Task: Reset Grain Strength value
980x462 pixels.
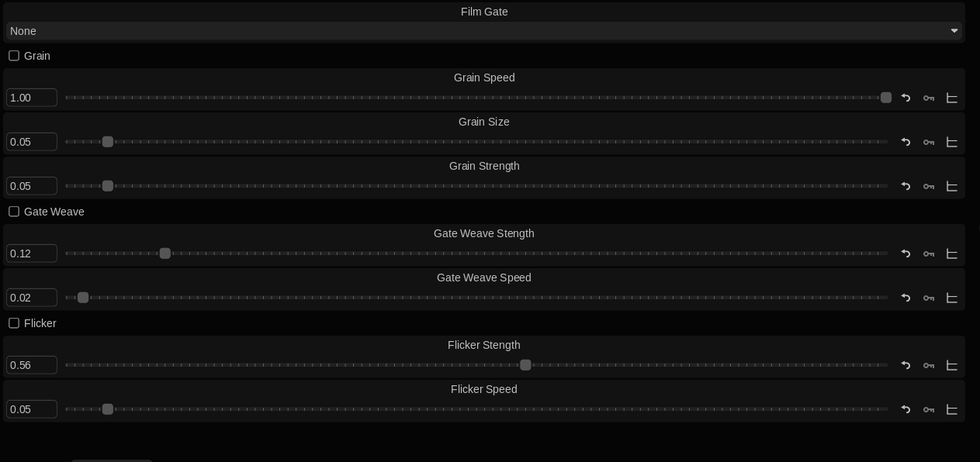Action: [x=906, y=186]
